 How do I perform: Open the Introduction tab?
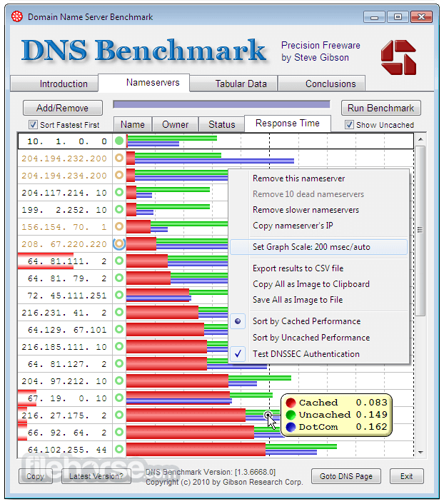[55, 84]
